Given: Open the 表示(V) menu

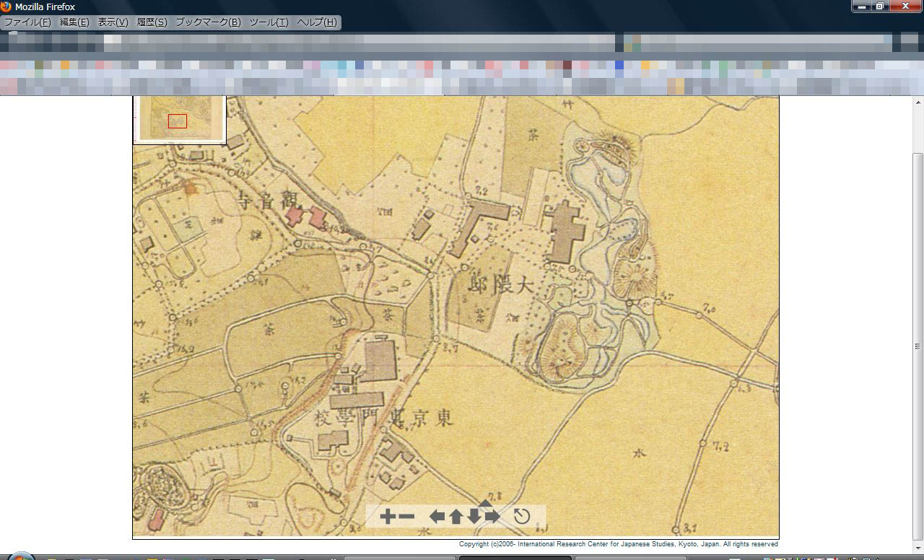Looking at the screenshot, I should coord(113,22).
